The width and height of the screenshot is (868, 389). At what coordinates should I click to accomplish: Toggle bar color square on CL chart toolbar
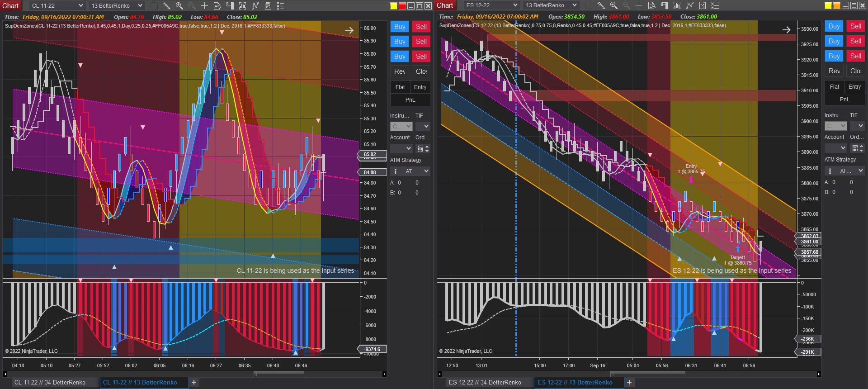(x=154, y=6)
